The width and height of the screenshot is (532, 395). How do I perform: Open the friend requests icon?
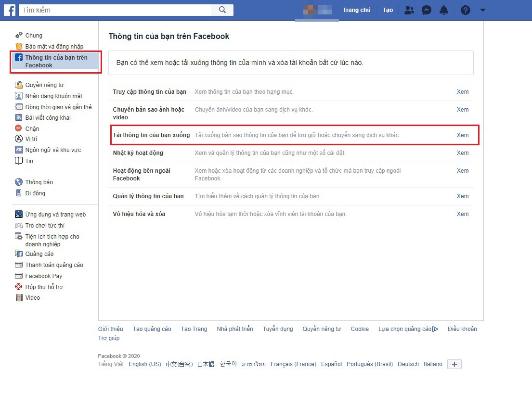click(409, 10)
